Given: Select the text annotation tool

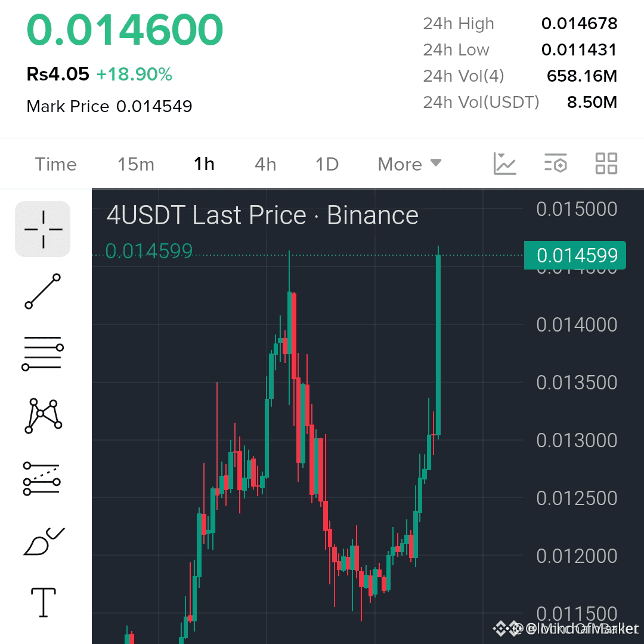Looking at the screenshot, I should [44, 602].
